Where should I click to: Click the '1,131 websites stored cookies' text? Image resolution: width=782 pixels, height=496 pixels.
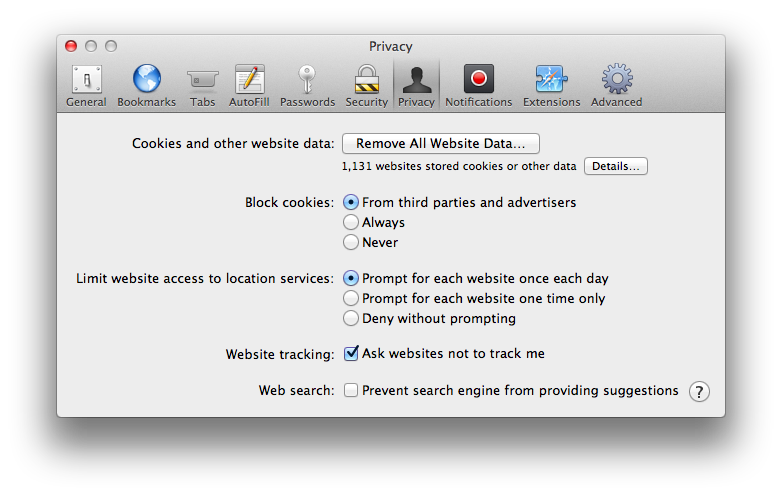(x=459, y=166)
